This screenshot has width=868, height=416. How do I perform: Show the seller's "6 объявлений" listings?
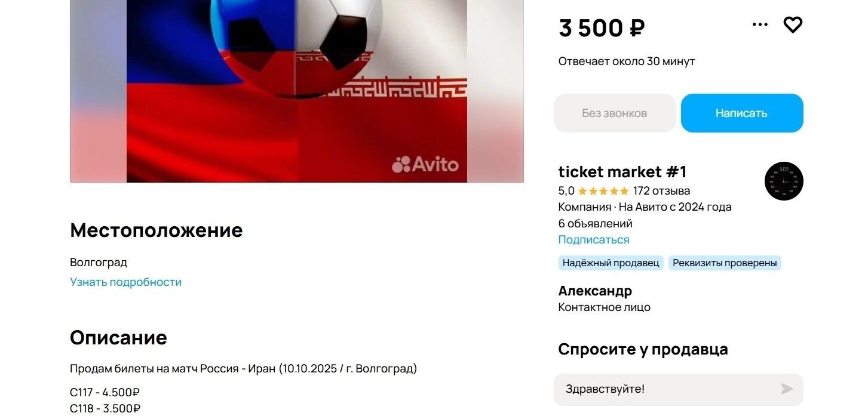[595, 224]
